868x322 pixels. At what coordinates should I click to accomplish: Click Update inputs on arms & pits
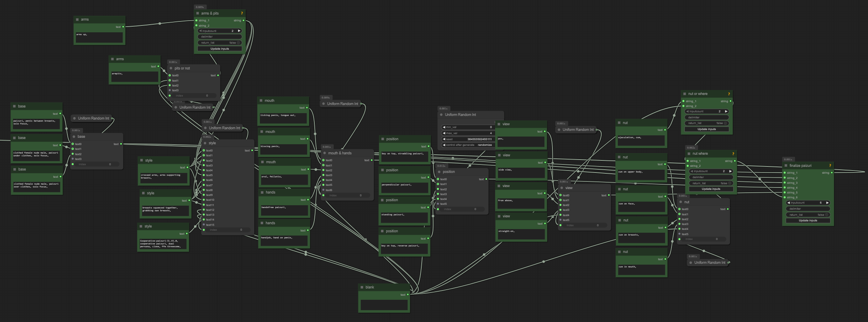click(x=220, y=49)
